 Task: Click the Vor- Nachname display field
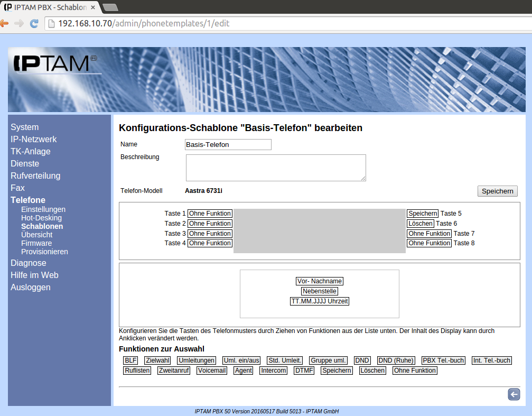(320, 281)
